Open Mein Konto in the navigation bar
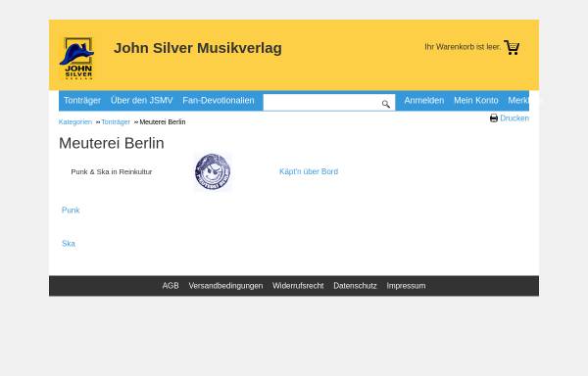This screenshot has height=376, width=588. (476, 101)
